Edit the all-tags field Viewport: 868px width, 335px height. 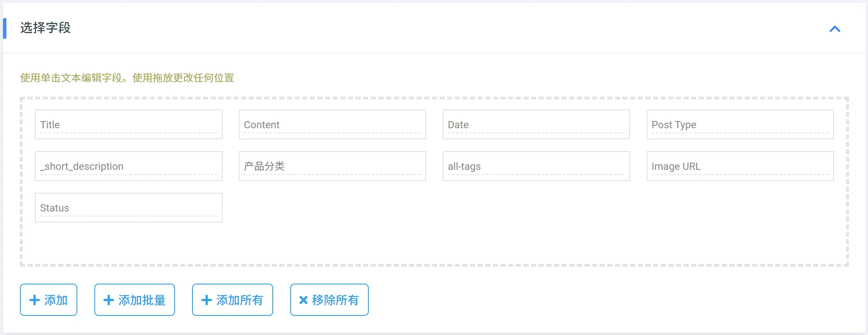[536, 166]
